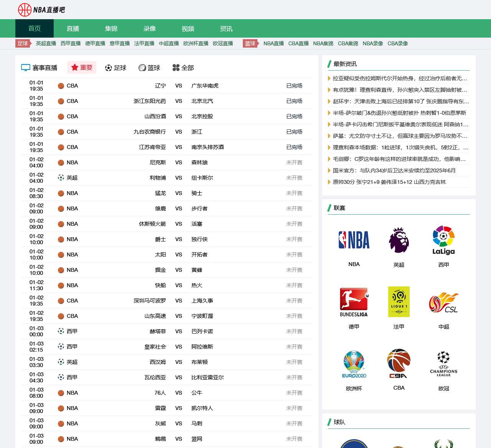The image size is (491, 448).
Task: Select the 视频 nav tab
Action: 188,28
